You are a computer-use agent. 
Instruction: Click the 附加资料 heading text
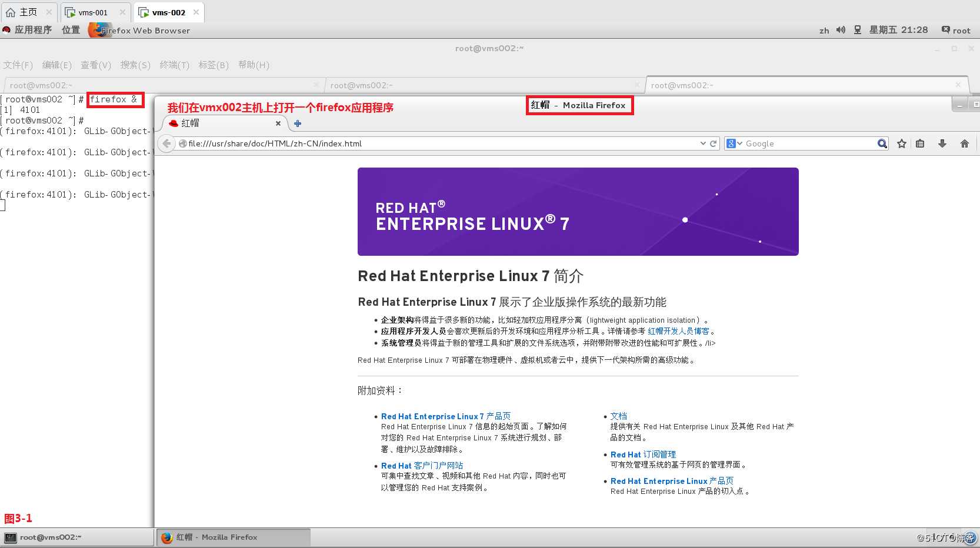tap(381, 390)
